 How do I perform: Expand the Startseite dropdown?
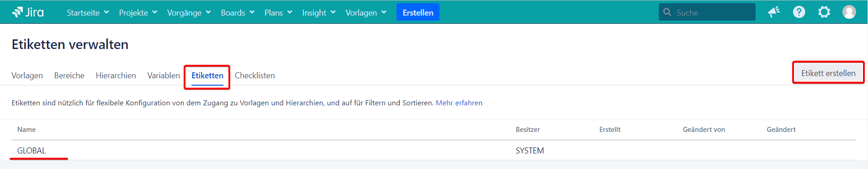coord(88,12)
